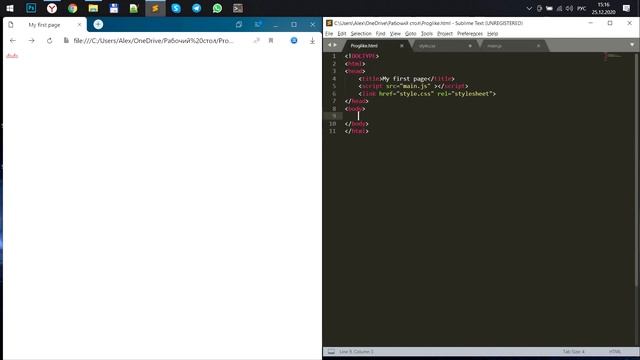Open network status in system tray
Image resolution: width=640 pixels, height=360 pixels.
tap(560, 8)
